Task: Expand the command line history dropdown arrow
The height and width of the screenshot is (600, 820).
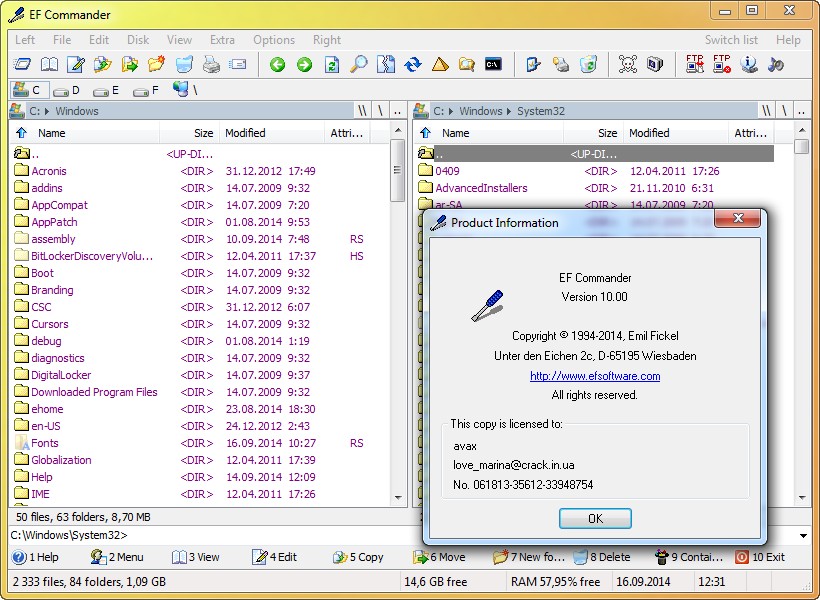Action: 803,536
